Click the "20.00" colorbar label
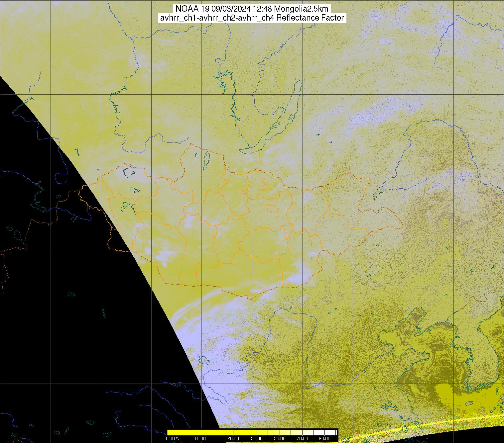This screenshot has height=443, width=504. click(233, 439)
